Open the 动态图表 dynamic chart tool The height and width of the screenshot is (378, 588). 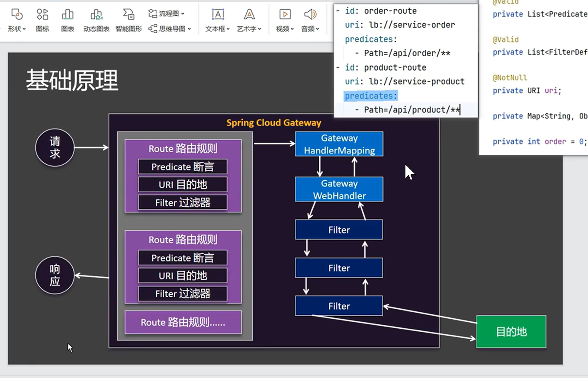[x=96, y=14]
